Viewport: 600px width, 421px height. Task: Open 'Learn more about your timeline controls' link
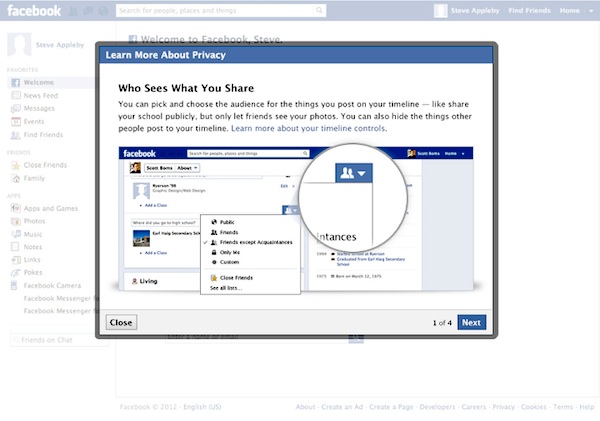308,128
